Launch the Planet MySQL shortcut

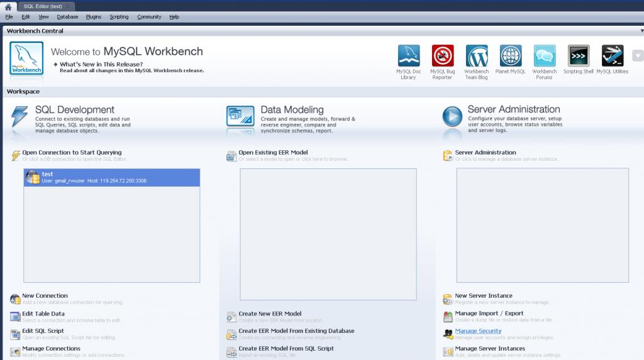point(510,56)
